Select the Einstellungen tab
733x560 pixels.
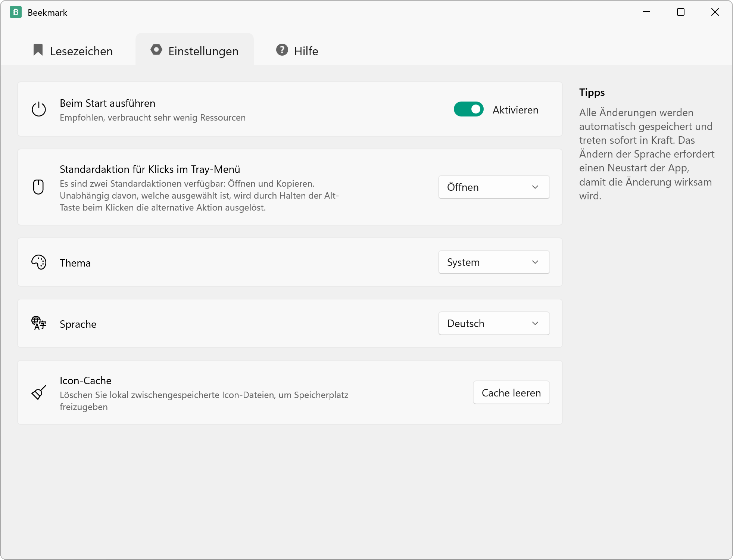(x=194, y=50)
